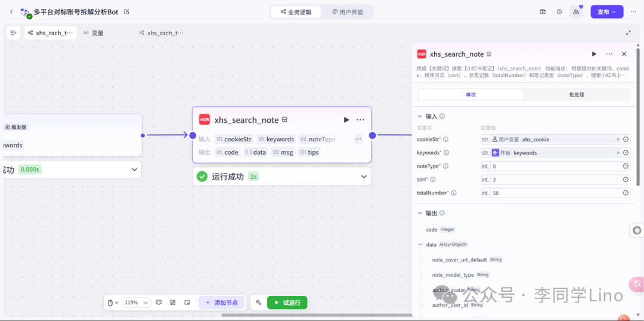
Task: Expand the 运行成功 2s result bar
Action: (281, 177)
